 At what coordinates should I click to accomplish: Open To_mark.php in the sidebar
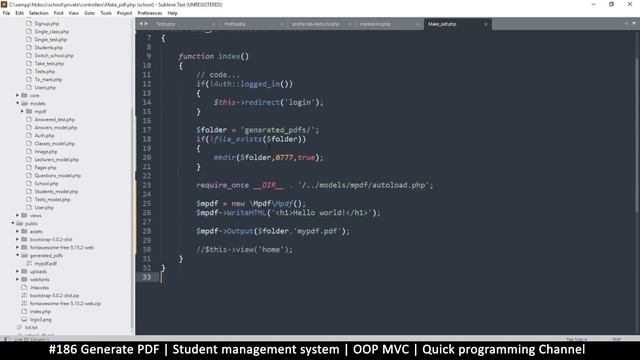pyautogui.click(x=48, y=80)
